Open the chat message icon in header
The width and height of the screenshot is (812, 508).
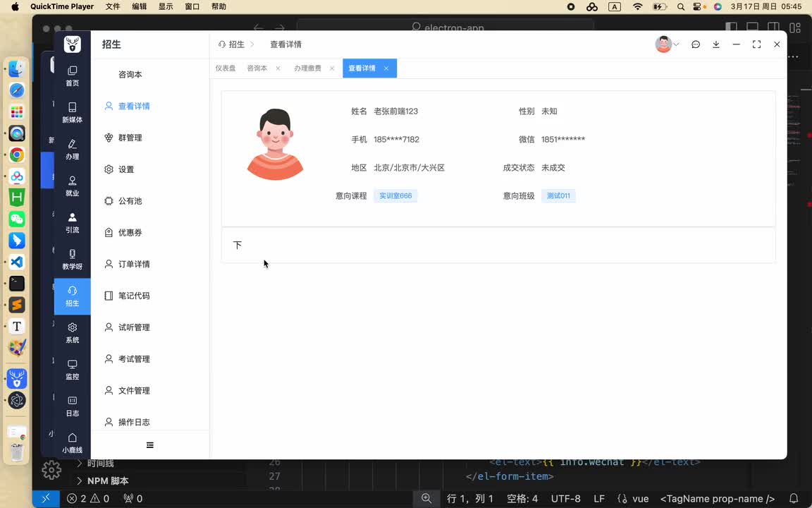[x=696, y=44]
